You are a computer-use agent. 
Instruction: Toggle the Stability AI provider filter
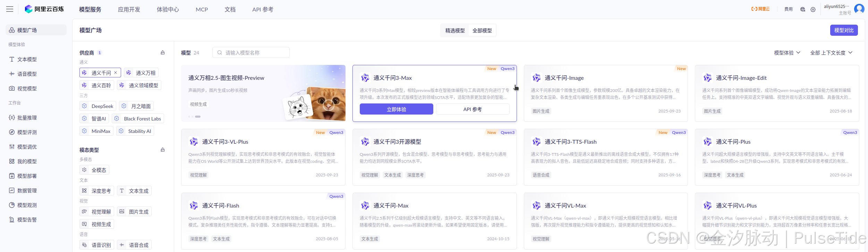(135, 131)
